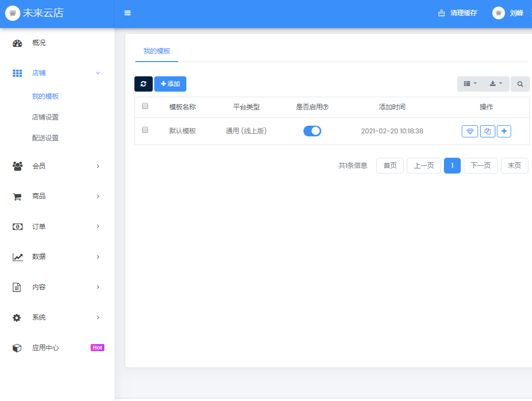This screenshot has height=401, width=532.
Task: Click the search magnifier icon button
Action: tap(520, 84)
